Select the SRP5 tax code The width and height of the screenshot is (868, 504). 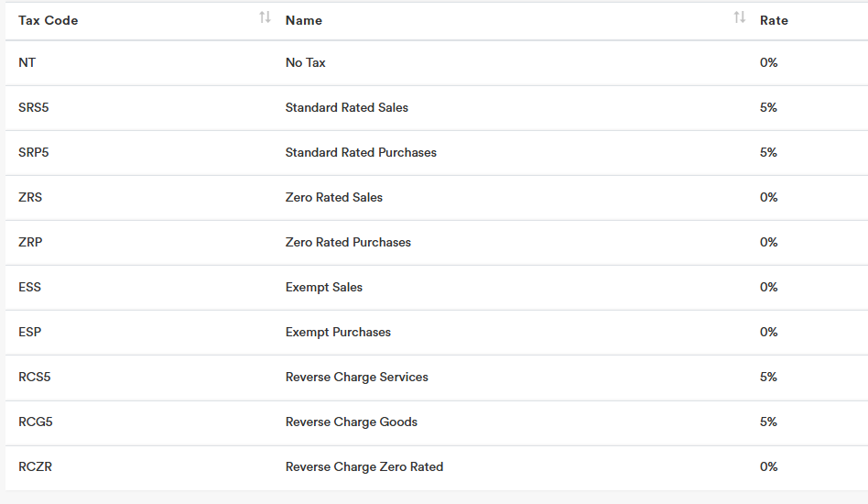click(34, 153)
